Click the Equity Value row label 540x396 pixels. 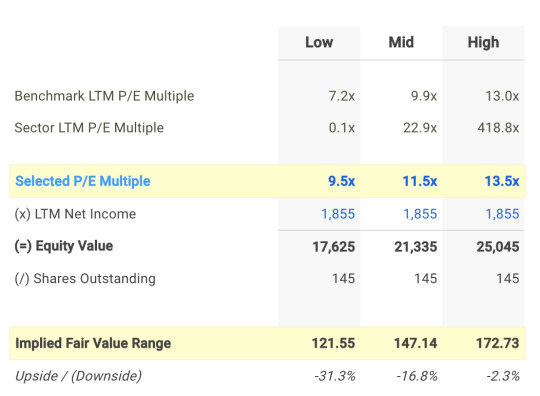coord(64,246)
